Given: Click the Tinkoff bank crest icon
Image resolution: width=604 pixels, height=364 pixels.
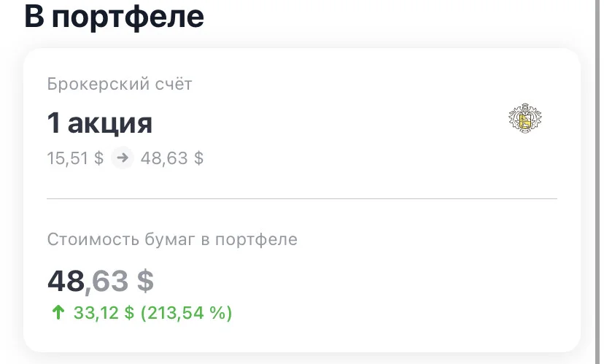Looking at the screenshot, I should 525,118.
